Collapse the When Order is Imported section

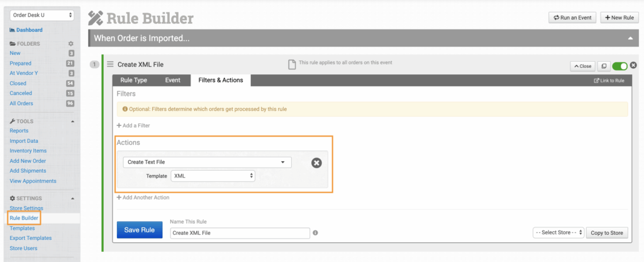click(x=630, y=38)
